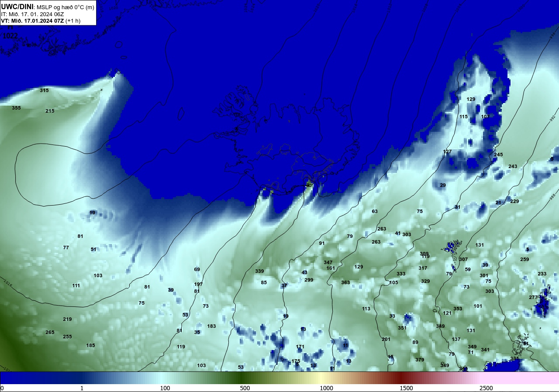
Task: Click the map value 277
Action: point(533,297)
